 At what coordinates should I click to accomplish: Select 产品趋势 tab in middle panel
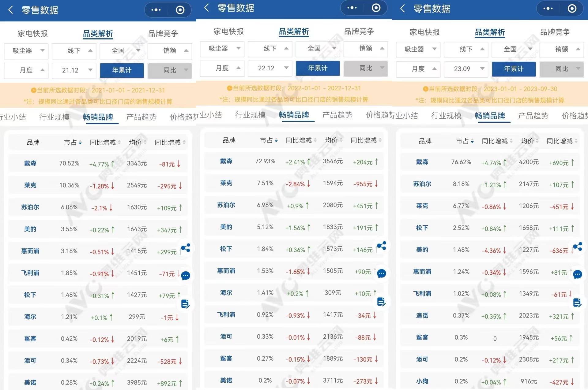[x=337, y=115]
